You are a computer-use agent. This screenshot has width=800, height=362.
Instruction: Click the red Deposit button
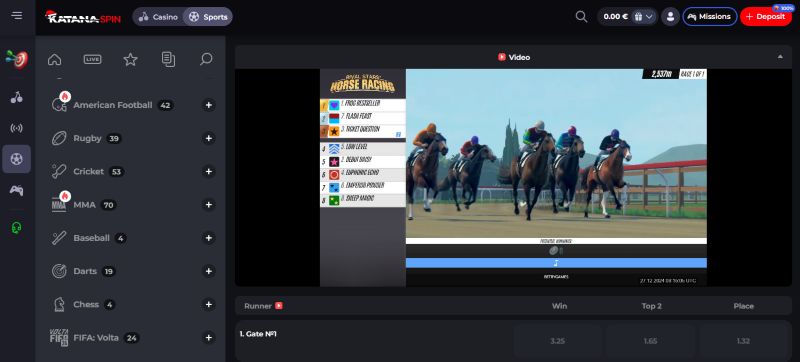tap(766, 16)
